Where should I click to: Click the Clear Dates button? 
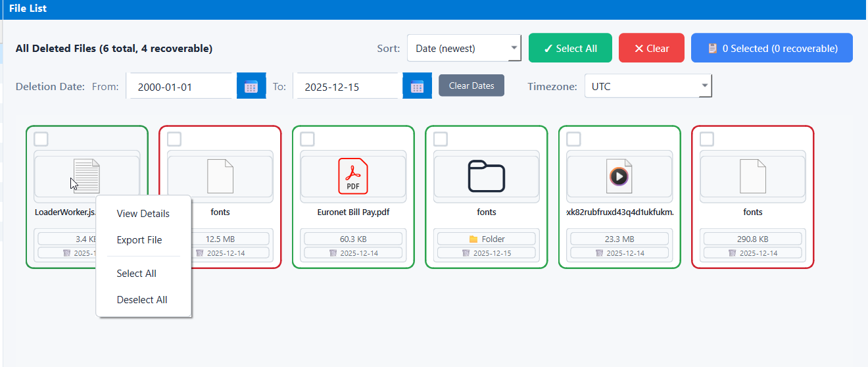(471, 86)
